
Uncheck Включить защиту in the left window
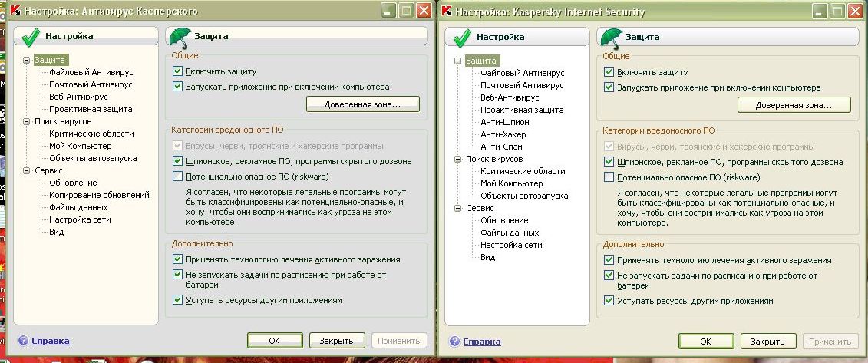(x=178, y=71)
